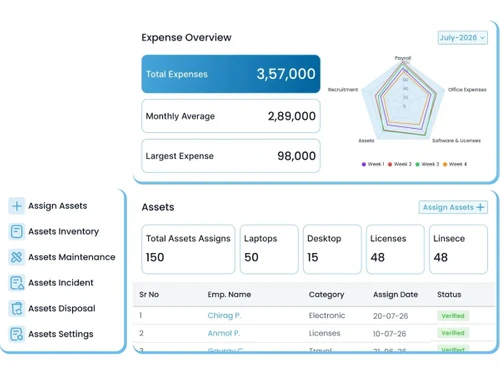The height and width of the screenshot is (375, 500).
Task: Click the Verified badge in Anmol P. row
Action: point(453,333)
